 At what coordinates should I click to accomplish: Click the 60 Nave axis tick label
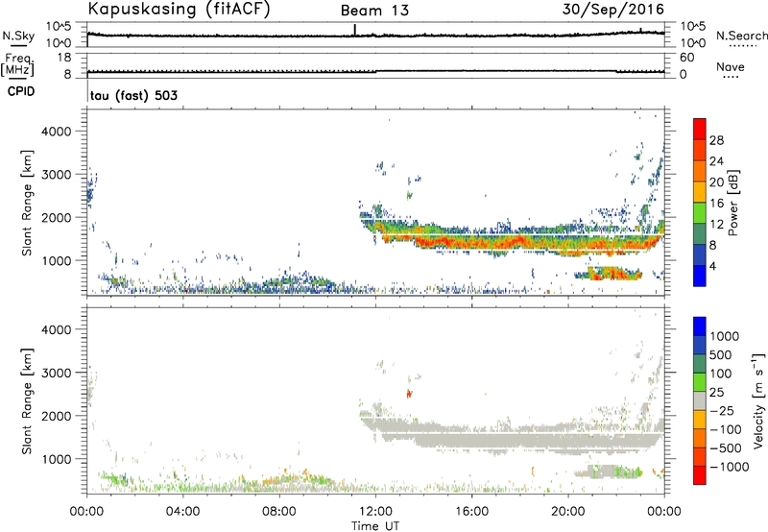[686, 58]
